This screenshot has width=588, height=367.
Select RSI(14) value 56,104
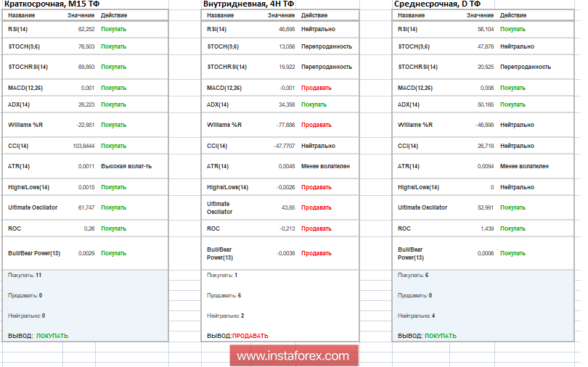click(486, 29)
